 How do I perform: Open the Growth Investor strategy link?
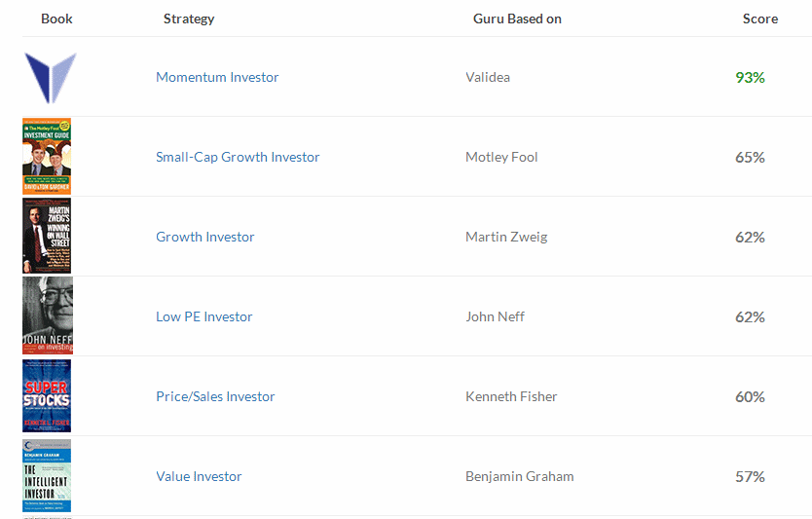click(205, 237)
